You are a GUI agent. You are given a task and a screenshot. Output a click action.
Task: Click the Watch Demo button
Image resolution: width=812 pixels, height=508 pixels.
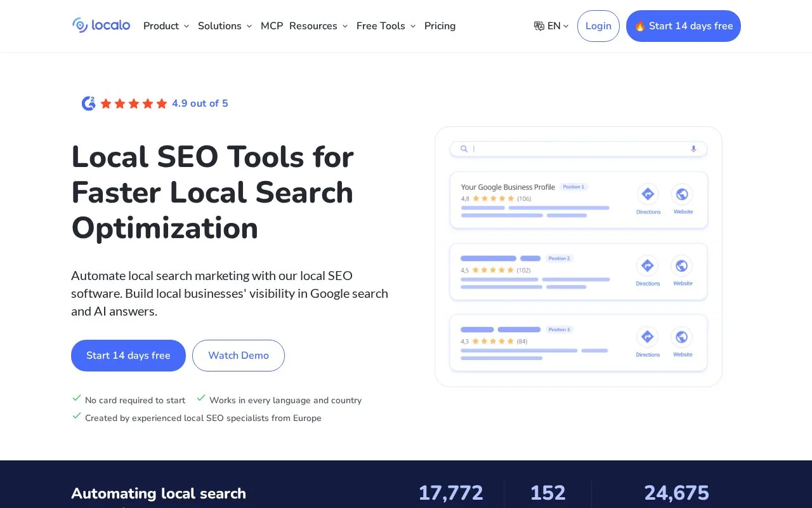(x=239, y=356)
